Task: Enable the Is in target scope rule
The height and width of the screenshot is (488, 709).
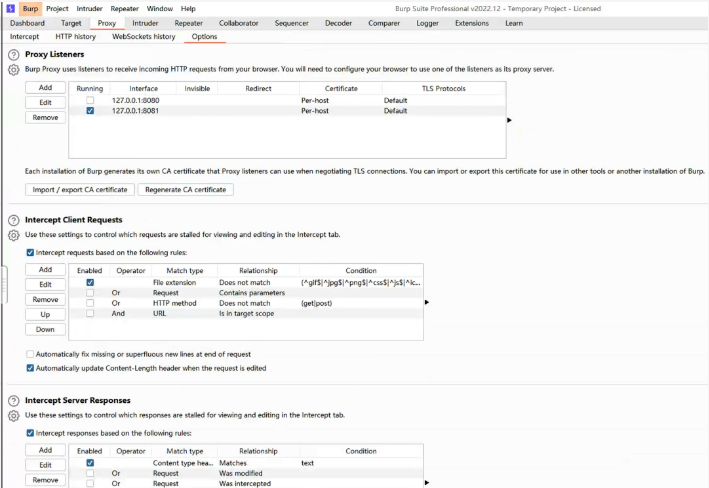Action: coord(90,313)
